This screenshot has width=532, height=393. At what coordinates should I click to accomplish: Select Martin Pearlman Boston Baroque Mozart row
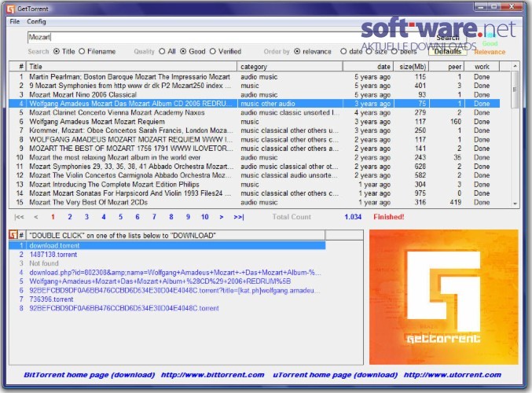coord(255,77)
